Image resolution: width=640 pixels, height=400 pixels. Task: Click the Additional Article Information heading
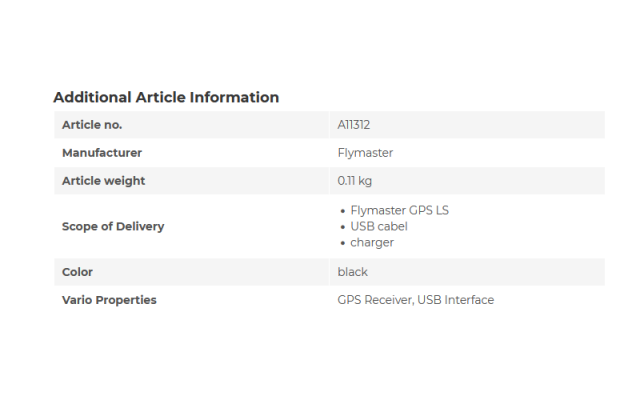pos(166,97)
